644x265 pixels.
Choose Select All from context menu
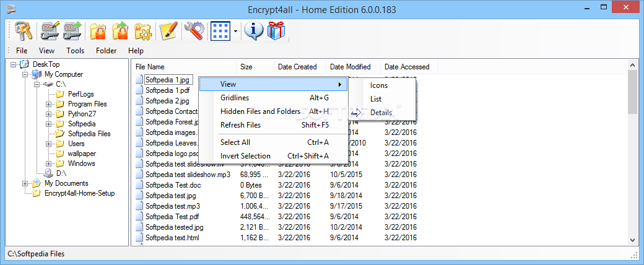273,142
